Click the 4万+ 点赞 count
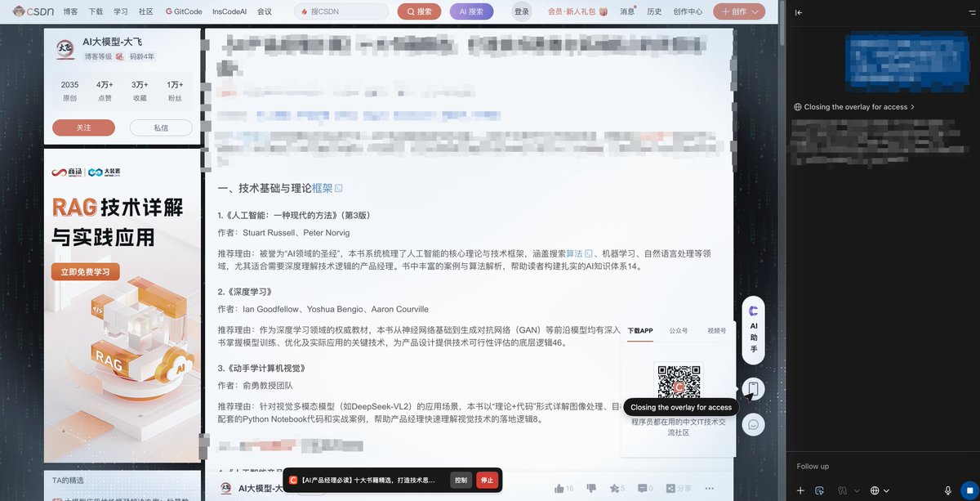 coord(105,91)
